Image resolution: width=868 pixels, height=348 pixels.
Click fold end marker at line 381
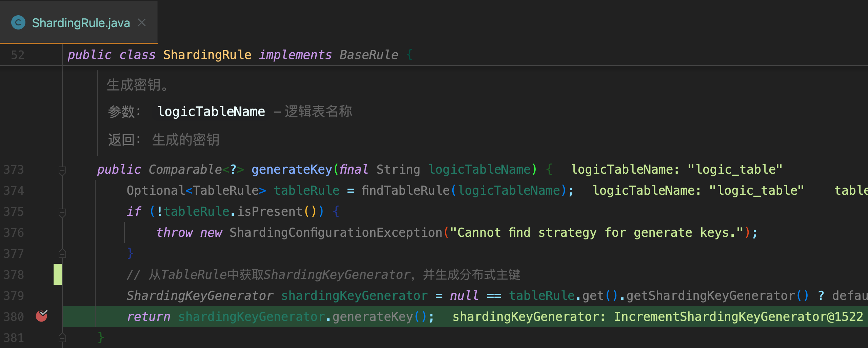62,338
